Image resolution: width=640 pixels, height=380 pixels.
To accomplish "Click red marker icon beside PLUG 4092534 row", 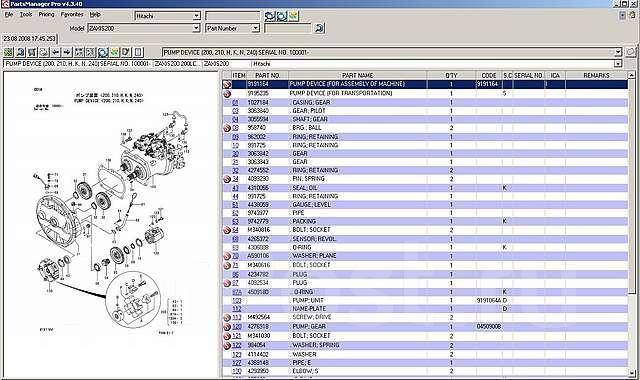I will 227,283.
